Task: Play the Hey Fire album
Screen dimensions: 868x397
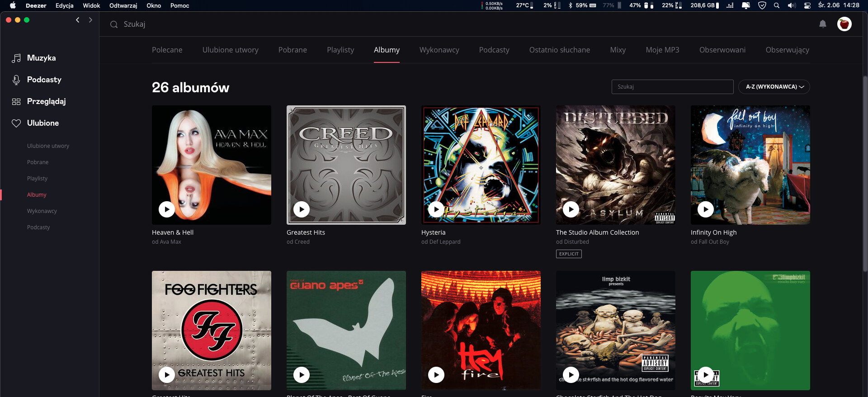Action: point(436,374)
